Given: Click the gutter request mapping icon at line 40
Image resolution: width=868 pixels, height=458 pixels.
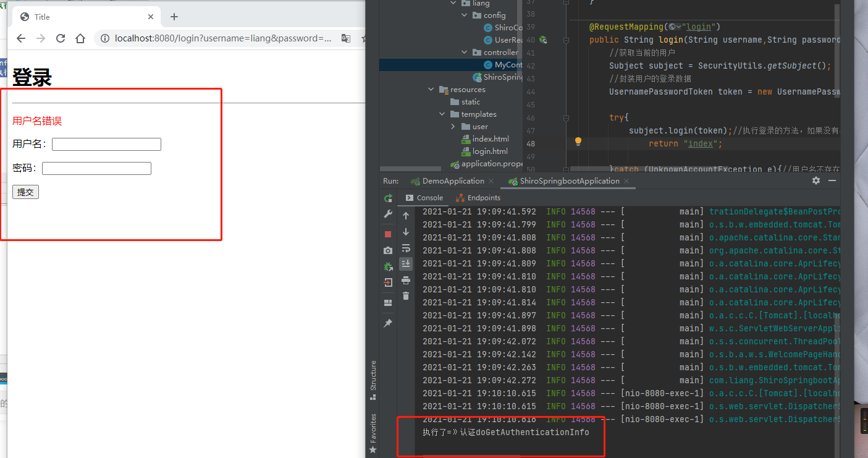Looking at the screenshot, I should (543, 40).
